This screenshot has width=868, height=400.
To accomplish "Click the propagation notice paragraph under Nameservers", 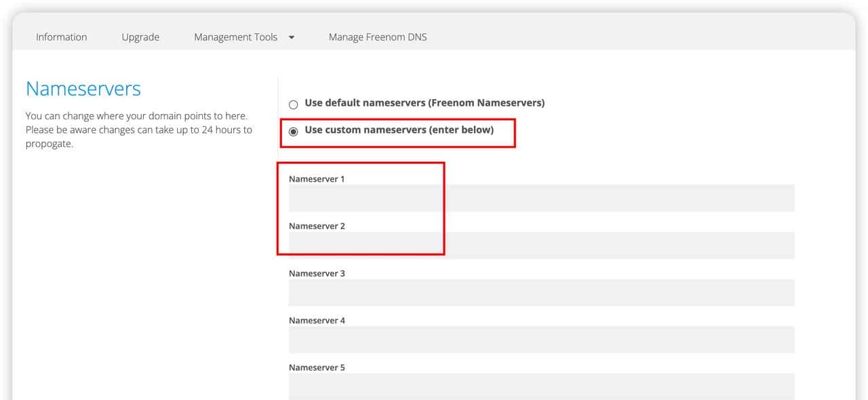I will [138, 130].
